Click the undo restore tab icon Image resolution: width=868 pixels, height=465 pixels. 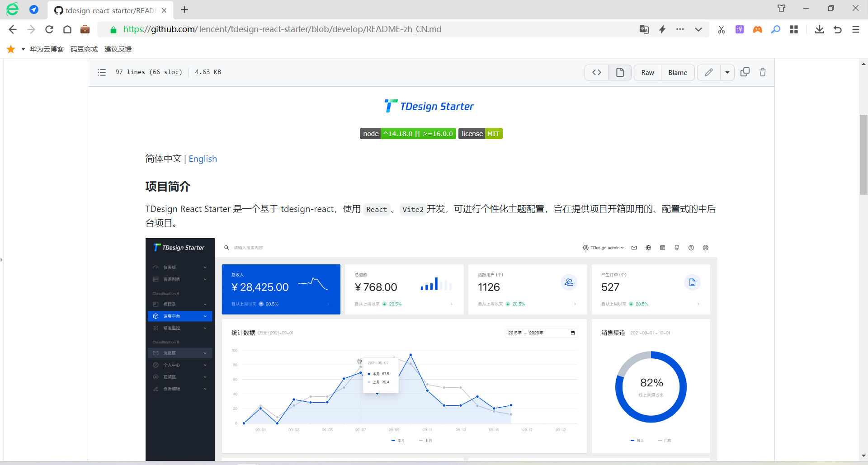point(838,29)
